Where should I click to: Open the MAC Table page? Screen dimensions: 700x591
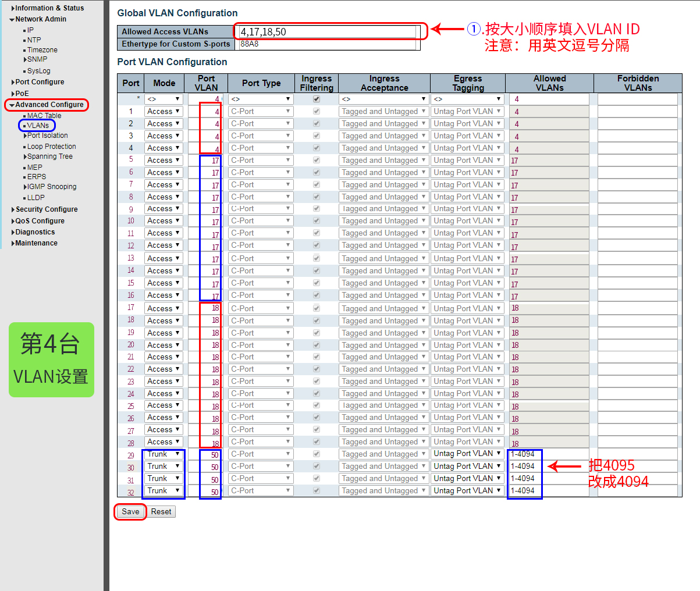[x=44, y=116]
